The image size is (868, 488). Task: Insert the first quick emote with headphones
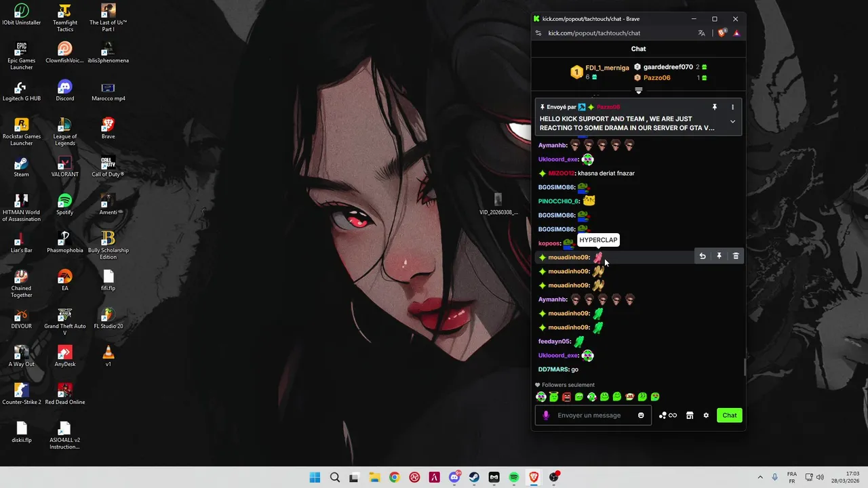(541, 397)
